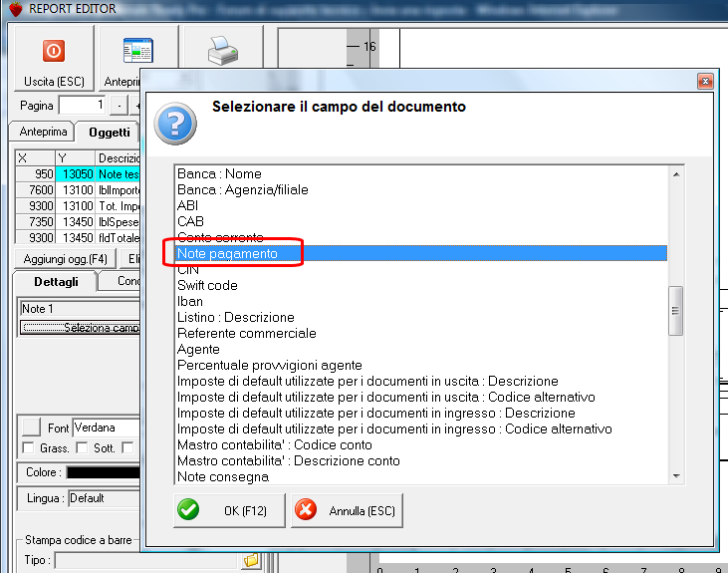Screen dimensions: 728x573
Task: Click the Note 1 text field
Action: click(x=80, y=309)
